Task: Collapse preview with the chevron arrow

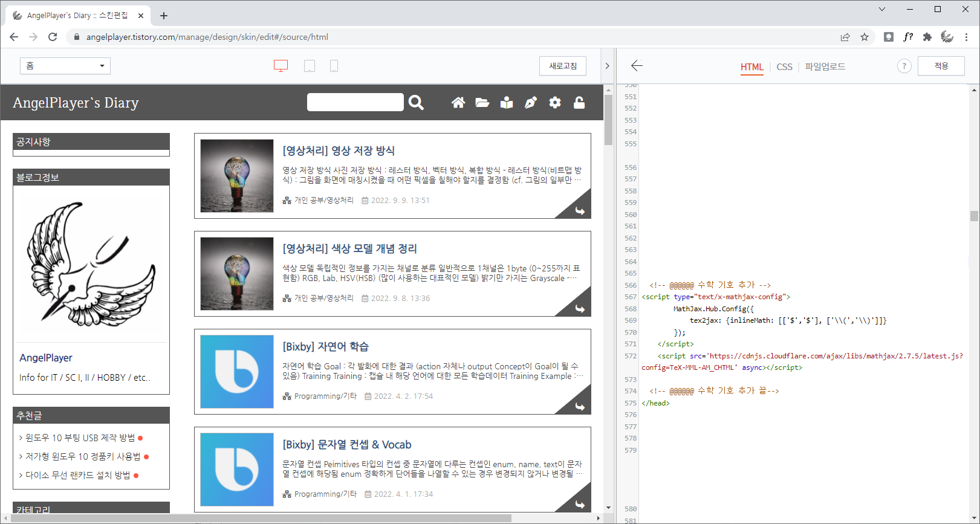Action: point(608,66)
